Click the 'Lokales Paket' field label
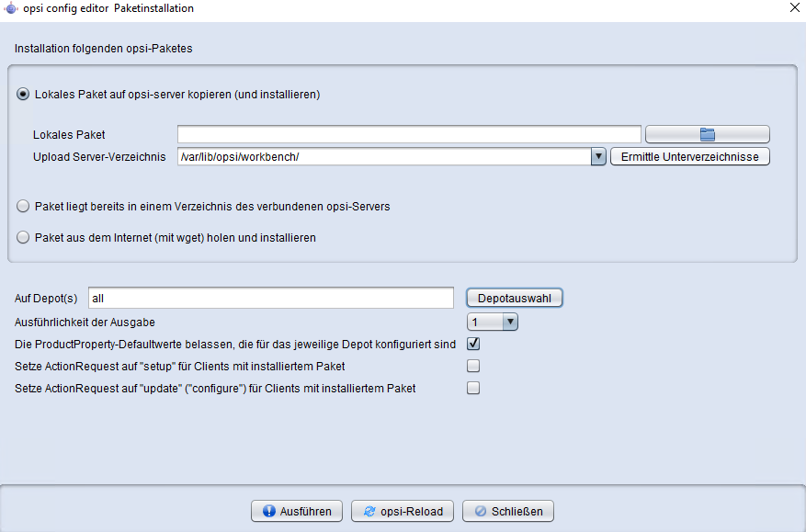 [x=69, y=135]
